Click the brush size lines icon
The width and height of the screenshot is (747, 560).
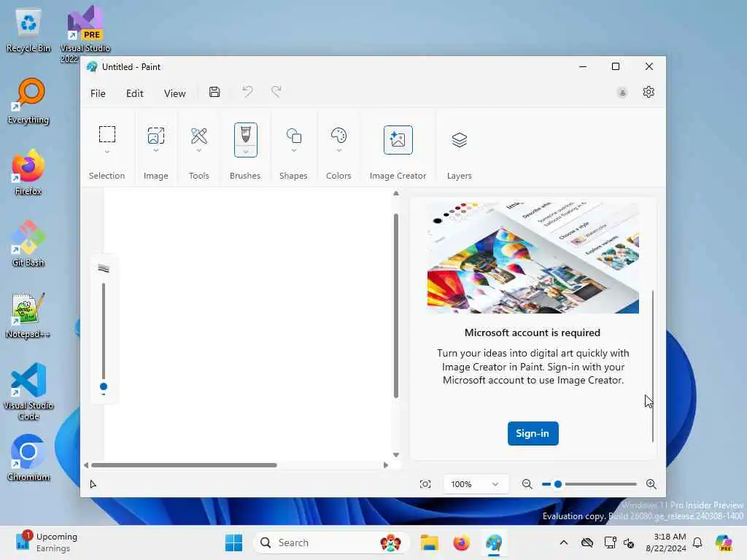point(104,268)
